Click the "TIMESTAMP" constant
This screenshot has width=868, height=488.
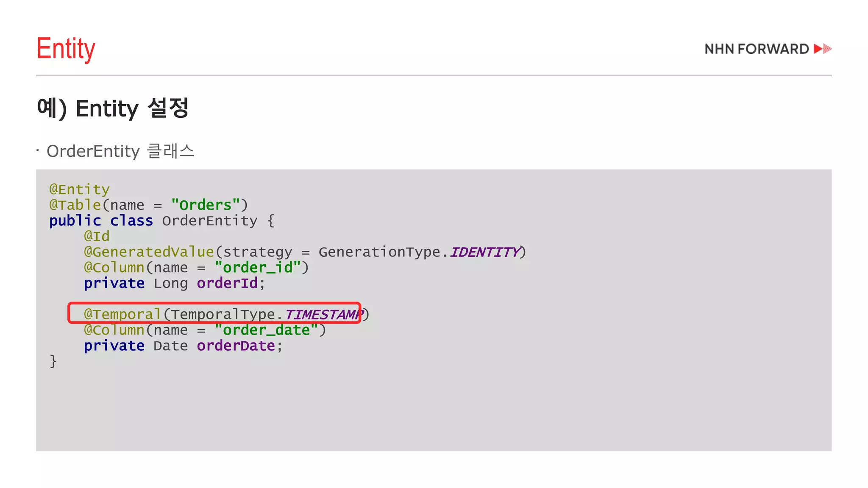323,314
